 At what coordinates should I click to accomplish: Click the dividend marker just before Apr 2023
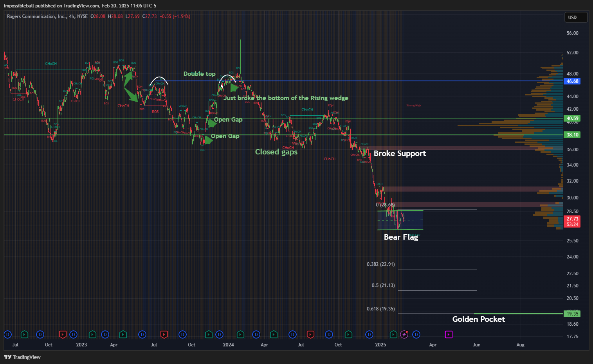coord(105,334)
